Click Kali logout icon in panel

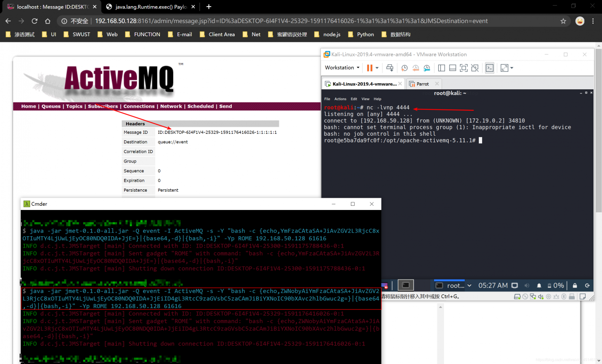pos(587,285)
